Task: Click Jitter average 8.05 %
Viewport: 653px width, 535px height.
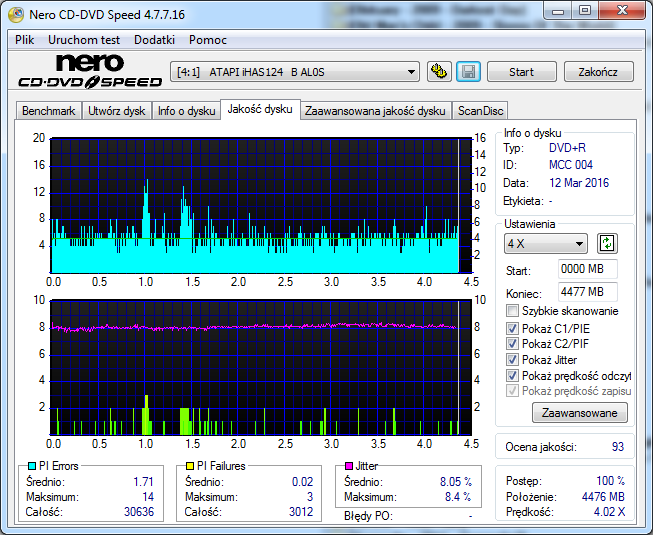Action: coord(456,482)
